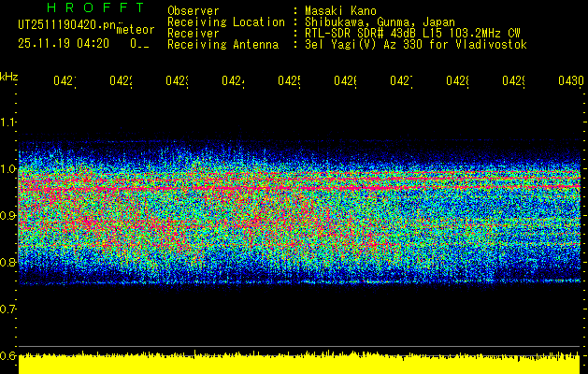This screenshot has height=374, width=588.
Task: Select the observer name 'Masaki Kano'
Action: pos(340,11)
